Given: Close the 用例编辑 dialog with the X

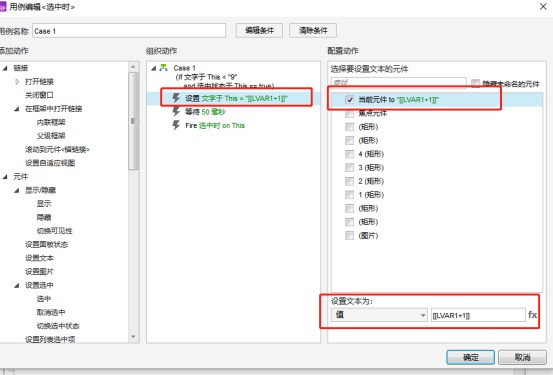Looking at the screenshot, I should pos(543,6).
